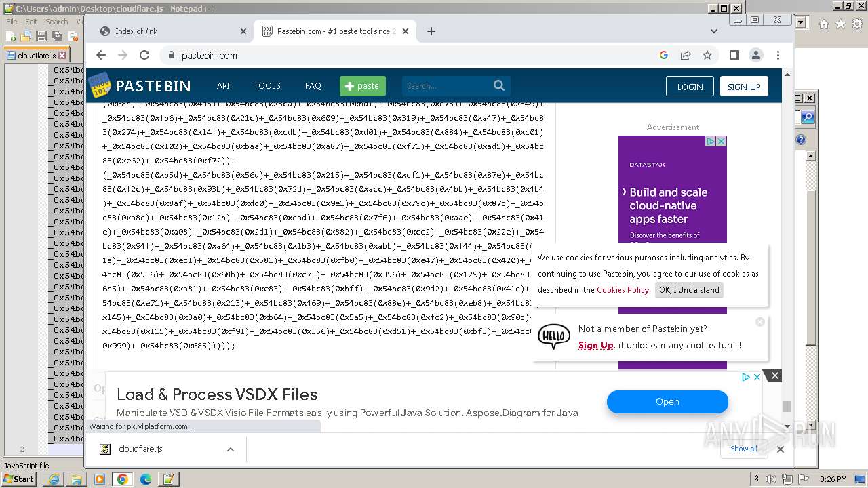
Task: Open Microsoft Edge from taskbar
Action: pos(145,479)
